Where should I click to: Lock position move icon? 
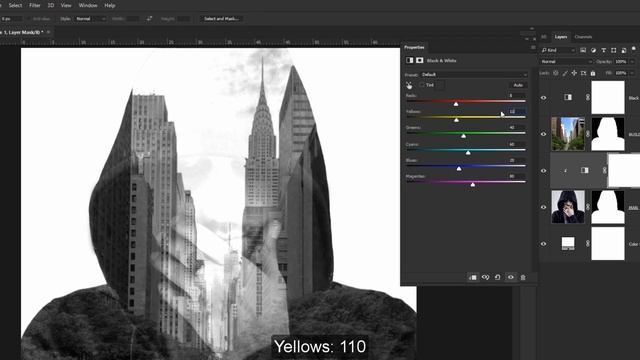574,73
